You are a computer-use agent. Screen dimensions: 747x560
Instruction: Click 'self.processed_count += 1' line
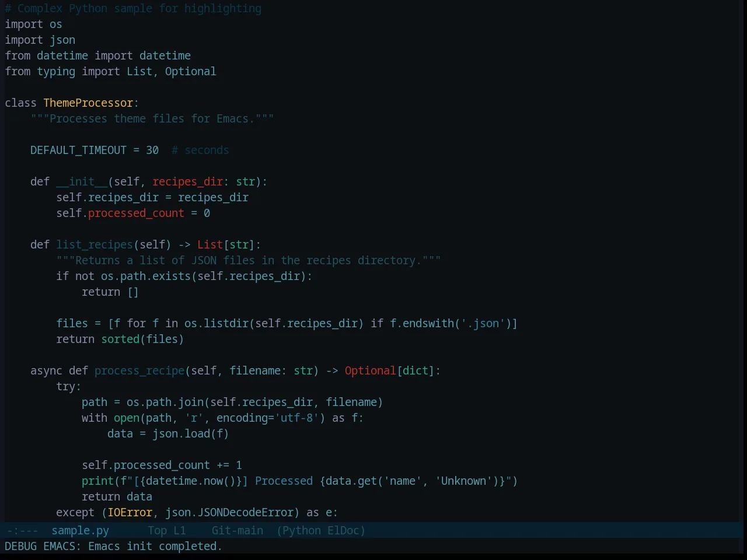(x=162, y=465)
